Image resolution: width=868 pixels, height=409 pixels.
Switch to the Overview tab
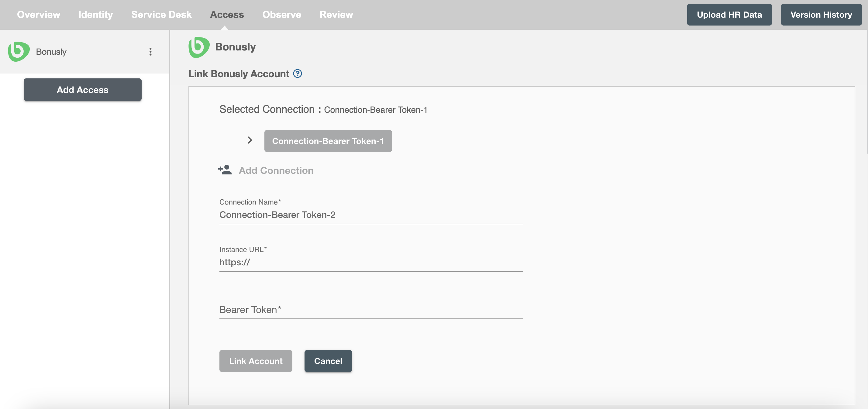(38, 14)
